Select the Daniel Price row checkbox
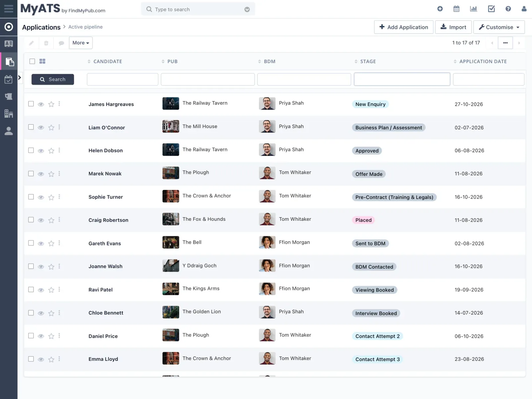 click(x=31, y=336)
